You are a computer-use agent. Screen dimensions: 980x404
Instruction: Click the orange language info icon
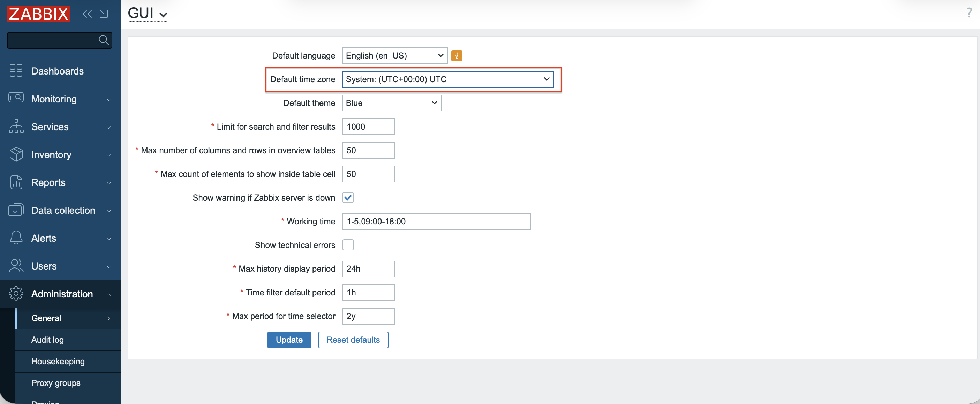point(457,56)
